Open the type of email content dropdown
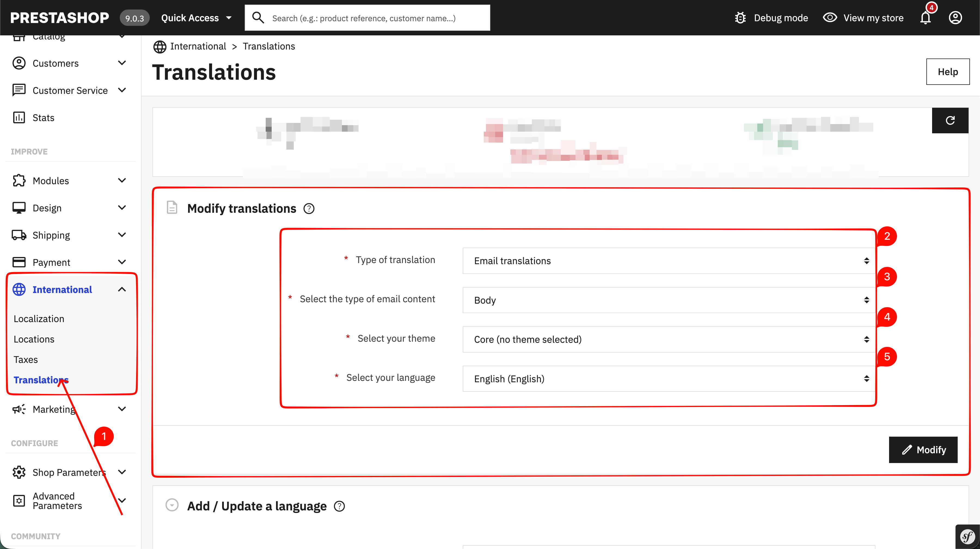980x549 pixels. point(669,300)
